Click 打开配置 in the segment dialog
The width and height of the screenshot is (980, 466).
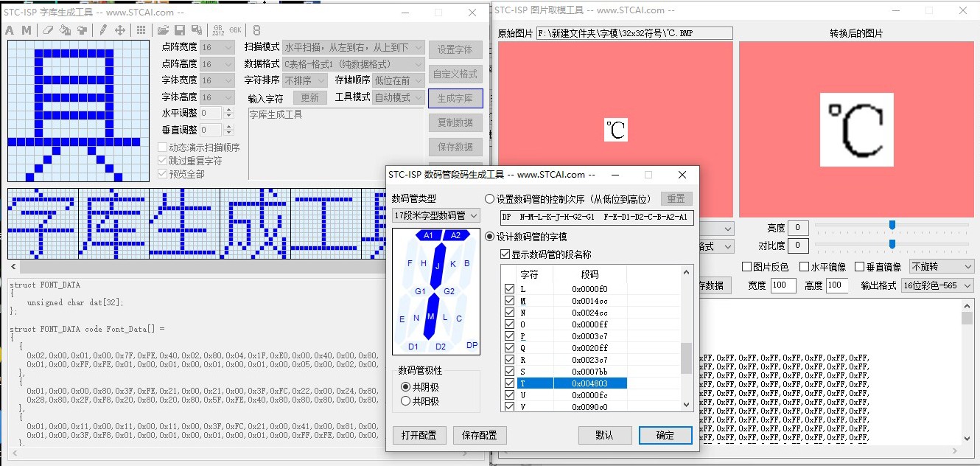[x=419, y=435]
